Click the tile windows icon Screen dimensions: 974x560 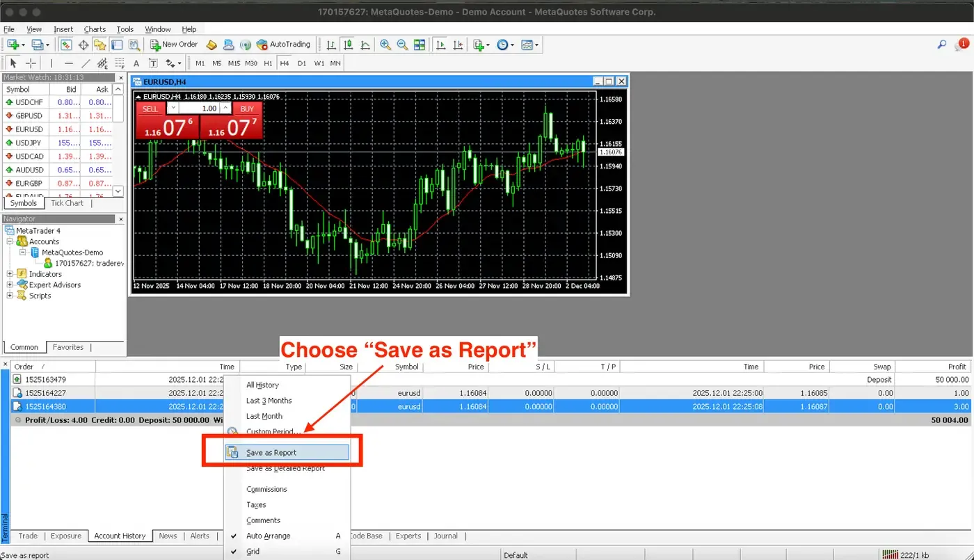pos(420,45)
